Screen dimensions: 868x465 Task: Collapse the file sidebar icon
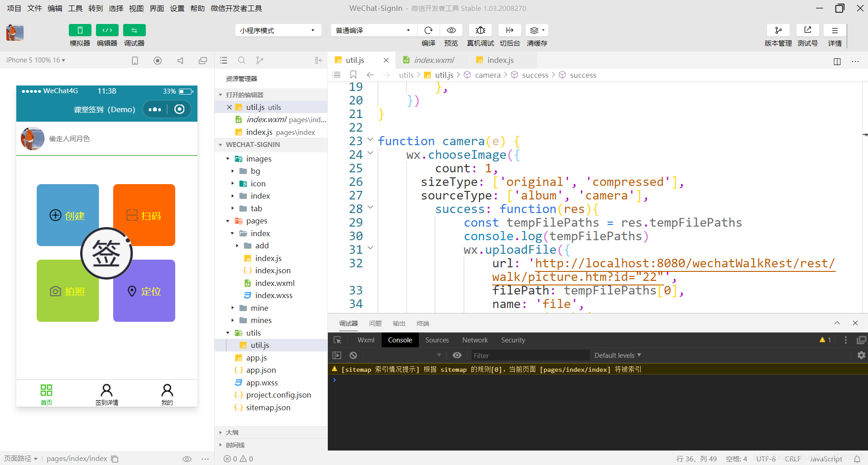[x=319, y=60]
